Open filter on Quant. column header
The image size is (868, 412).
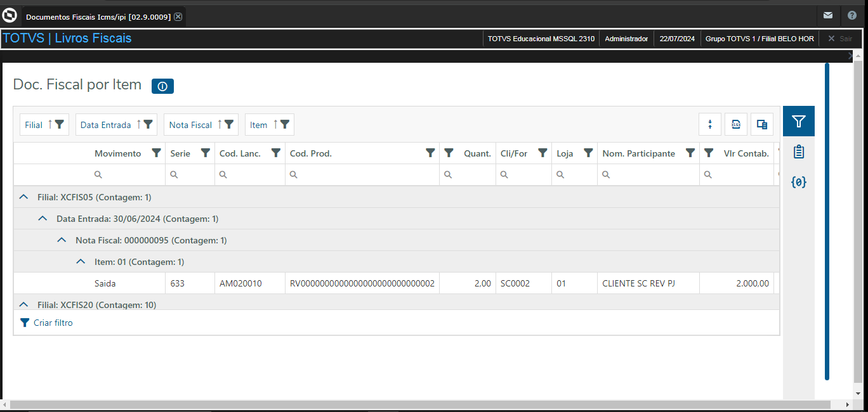coord(449,153)
